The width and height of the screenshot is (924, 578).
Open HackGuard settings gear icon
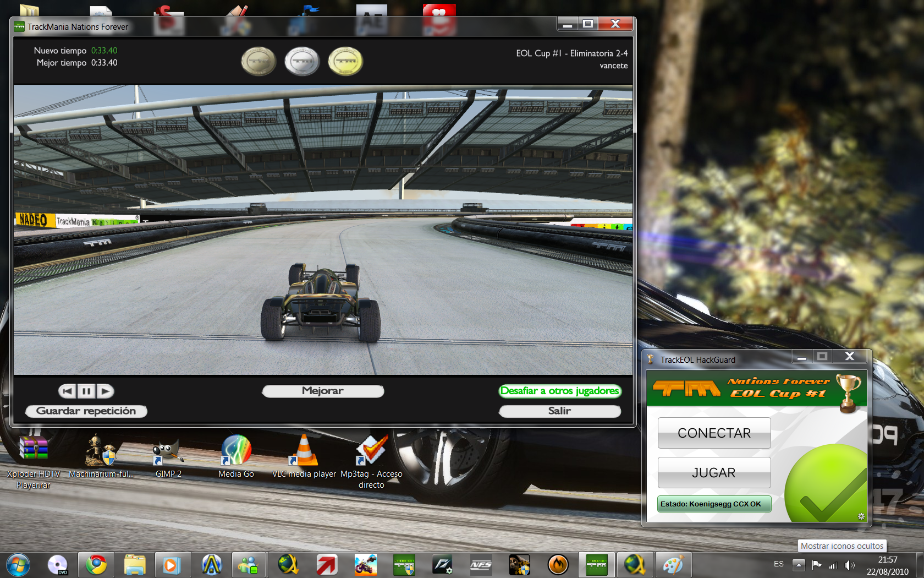click(861, 516)
